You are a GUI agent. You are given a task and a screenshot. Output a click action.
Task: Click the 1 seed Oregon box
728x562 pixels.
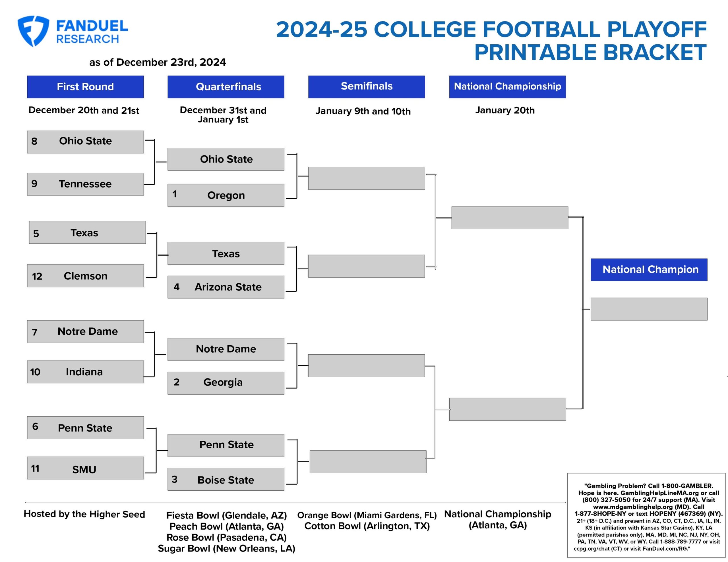pyautogui.click(x=226, y=195)
